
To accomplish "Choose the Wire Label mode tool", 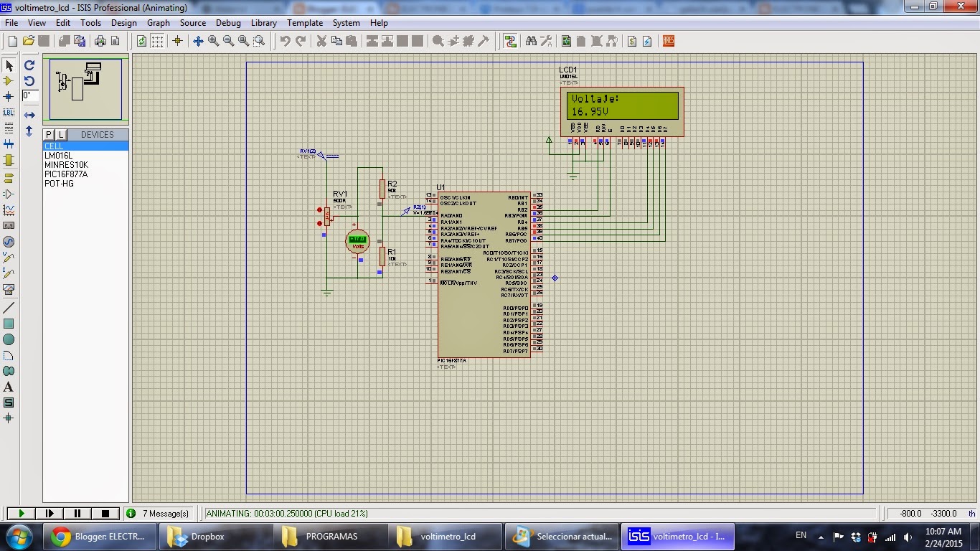I will (9, 113).
